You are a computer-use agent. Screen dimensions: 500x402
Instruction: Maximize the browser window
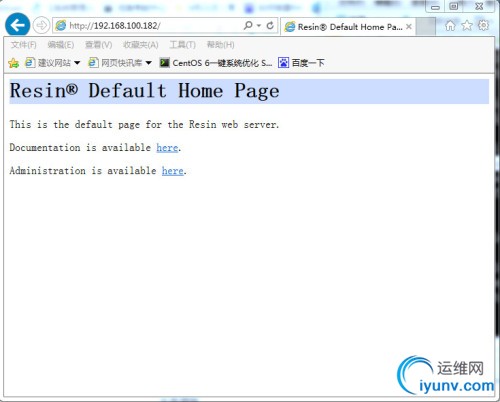tap(454, 6)
